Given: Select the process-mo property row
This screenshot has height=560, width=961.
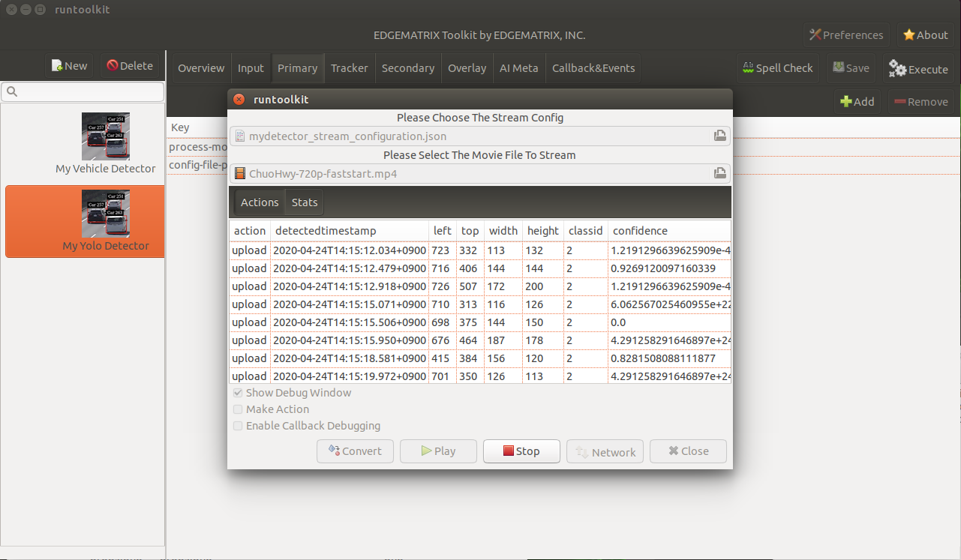Looking at the screenshot, I should point(197,147).
